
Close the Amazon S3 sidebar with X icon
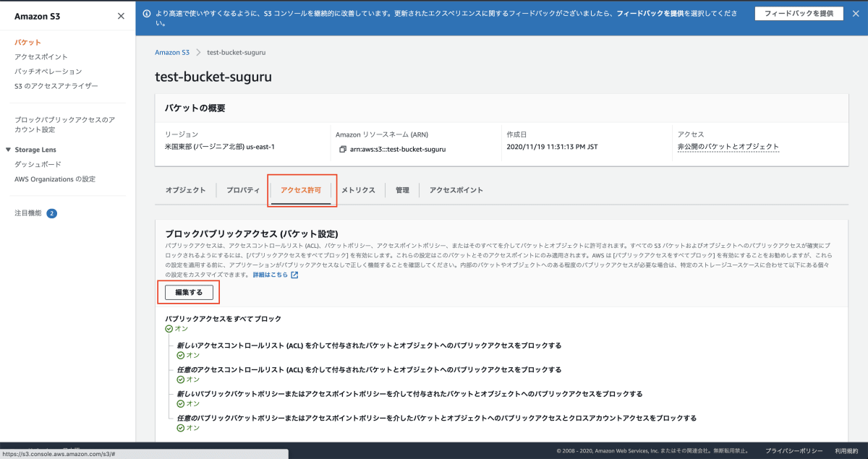[121, 16]
